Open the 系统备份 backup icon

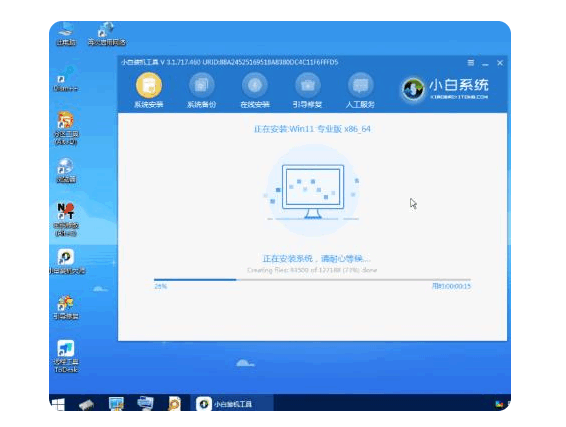click(201, 86)
